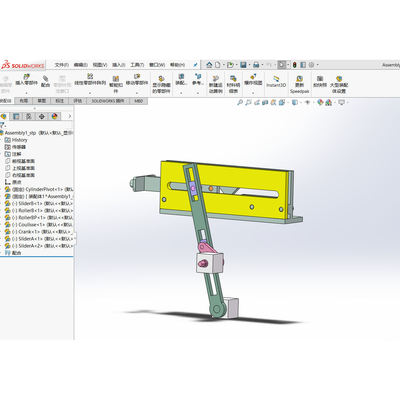Select the Mate (配合) tool
The width and height of the screenshot is (400, 400).
[45, 81]
